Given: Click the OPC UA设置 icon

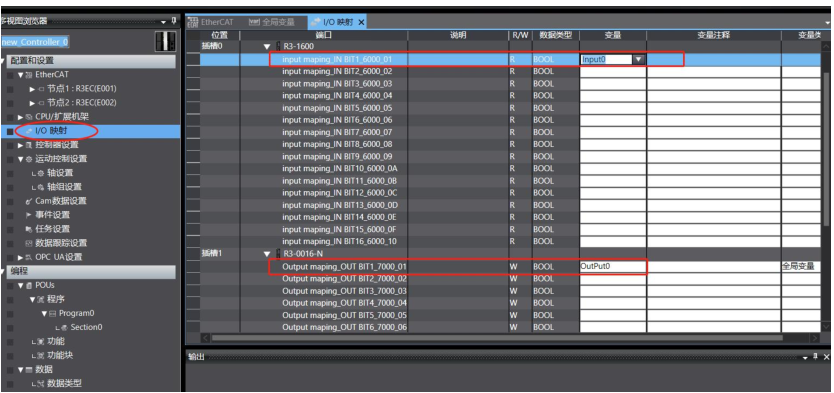Looking at the screenshot, I should pos(29,257).
